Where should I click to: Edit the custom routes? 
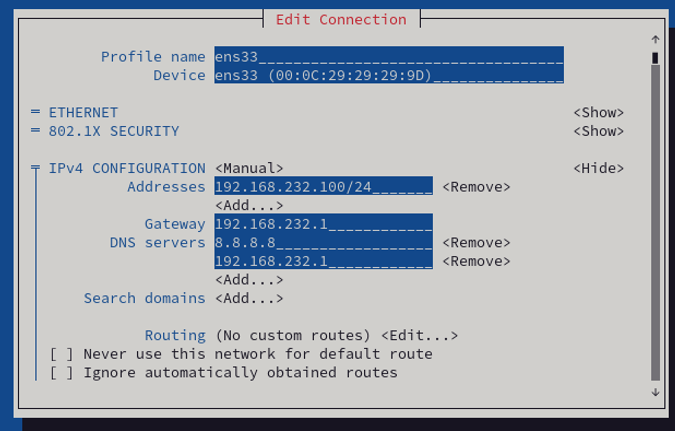click(420, 336)
